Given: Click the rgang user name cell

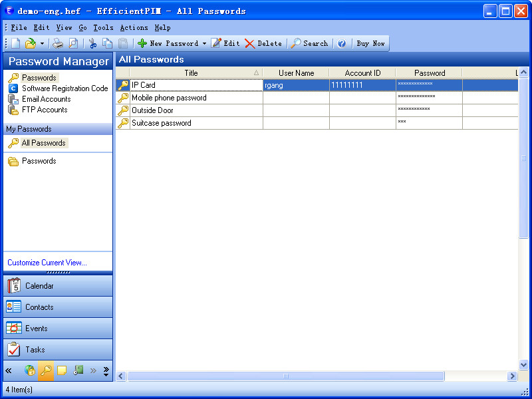Looking at the screenshot, I should [x=296, y=85].
